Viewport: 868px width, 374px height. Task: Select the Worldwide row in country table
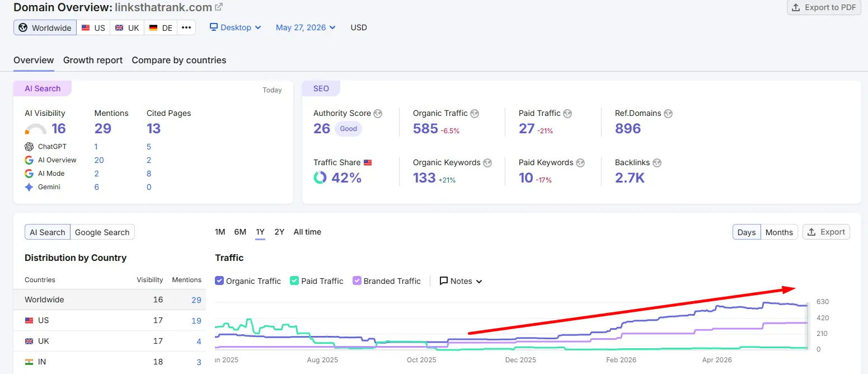pyautogui.click(x=110, y=300)
